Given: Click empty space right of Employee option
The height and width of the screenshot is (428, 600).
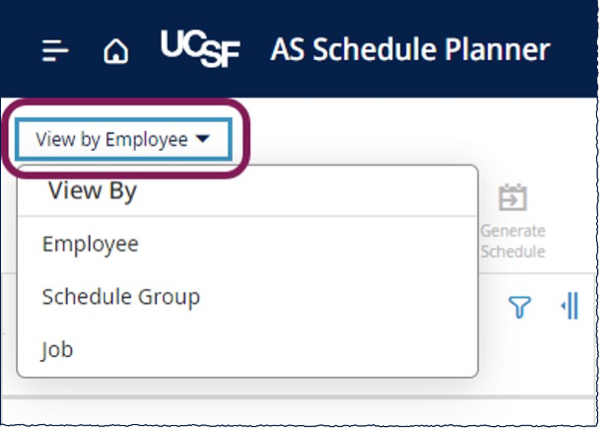Looking at the screenshot, I should coord(306,244).
